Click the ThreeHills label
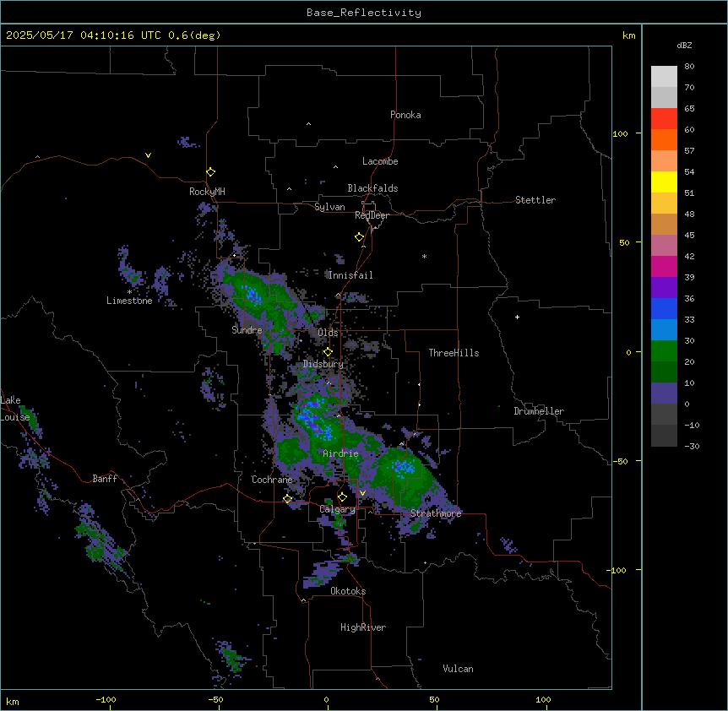728x711 pixels. click(x=454, y=353)
